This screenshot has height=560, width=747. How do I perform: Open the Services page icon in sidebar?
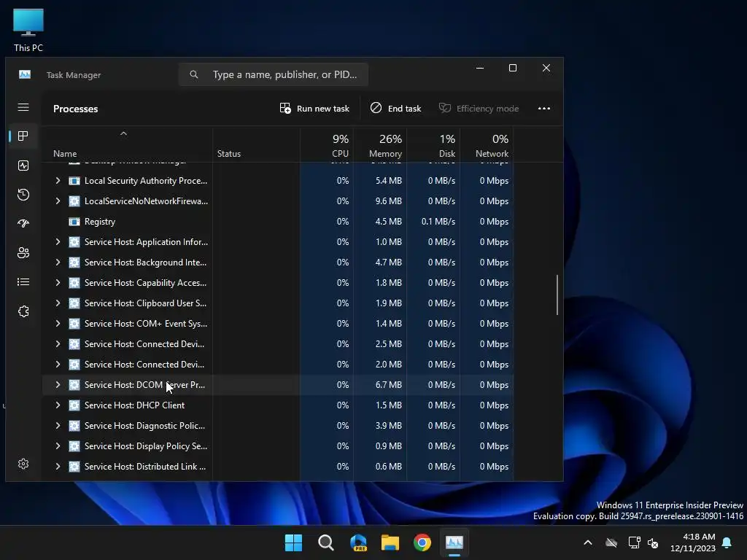point(23,311)
